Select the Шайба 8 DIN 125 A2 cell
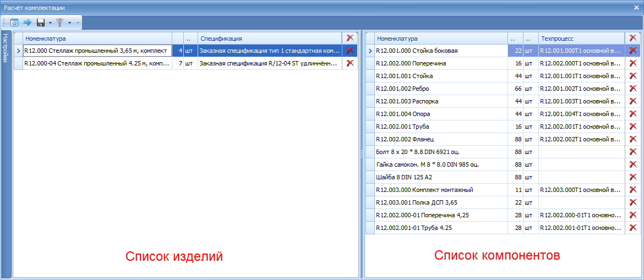644x280 pixels. pos(441,177)
